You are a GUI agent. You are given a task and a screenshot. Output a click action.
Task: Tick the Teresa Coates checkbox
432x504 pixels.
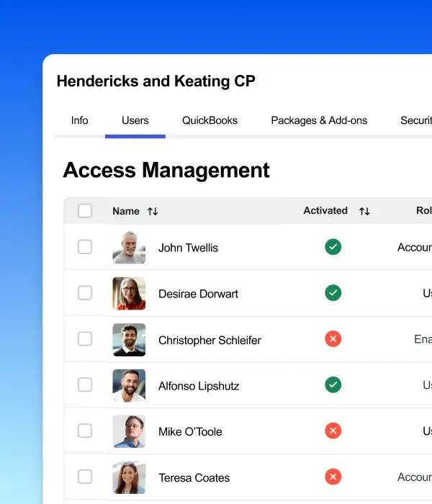[x=85, y=477]
